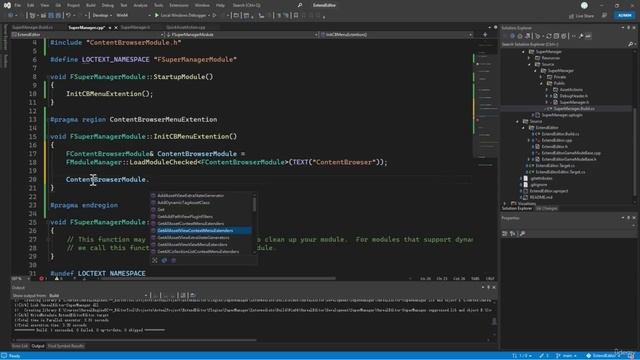Click ExtendEditor repository in status bar
This screenshot has width=640, height=360.
(602, 356)
